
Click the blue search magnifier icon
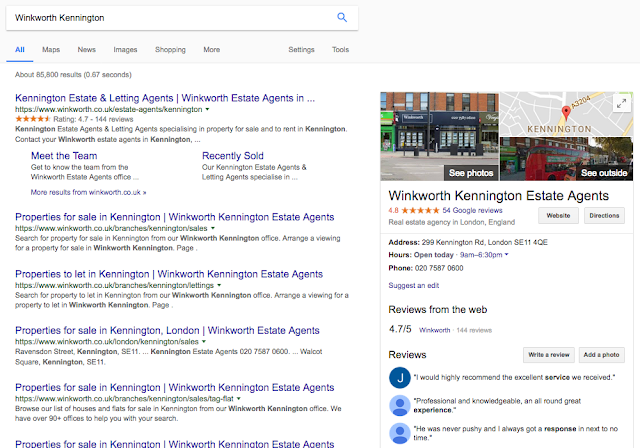tap(342, 17)
